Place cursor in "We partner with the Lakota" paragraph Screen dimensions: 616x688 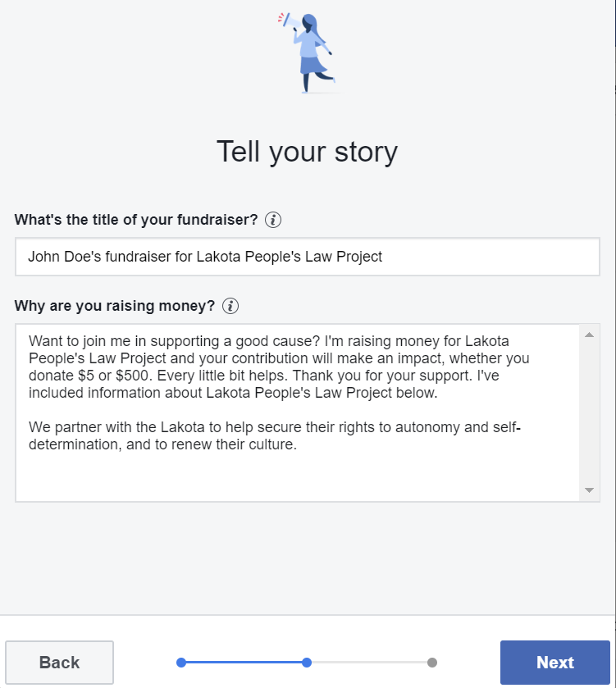(x=246, y=436)
